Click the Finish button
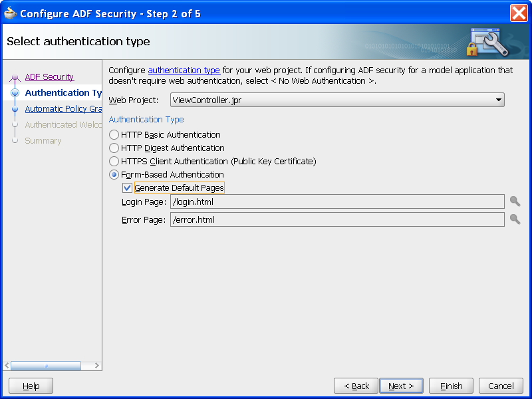532x399 pixels. [451, 386]
